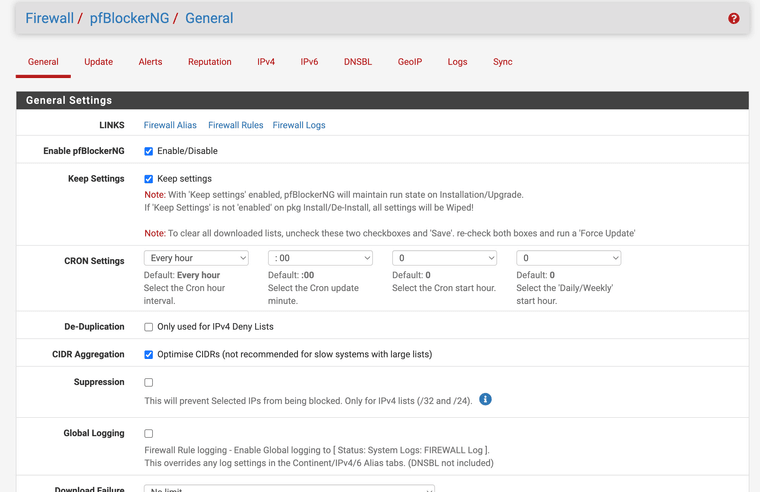Enable the Global Logging checkbox

point(148,433)
